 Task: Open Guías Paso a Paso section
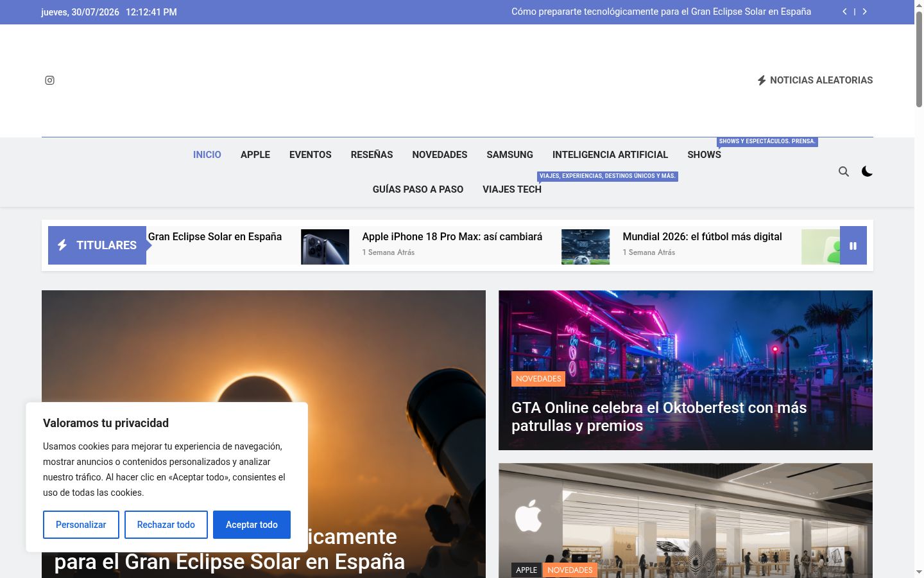418,189
